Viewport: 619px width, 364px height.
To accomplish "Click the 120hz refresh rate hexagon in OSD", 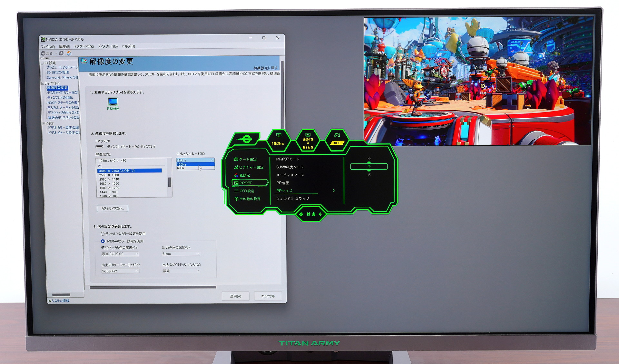I will point(279,140).
